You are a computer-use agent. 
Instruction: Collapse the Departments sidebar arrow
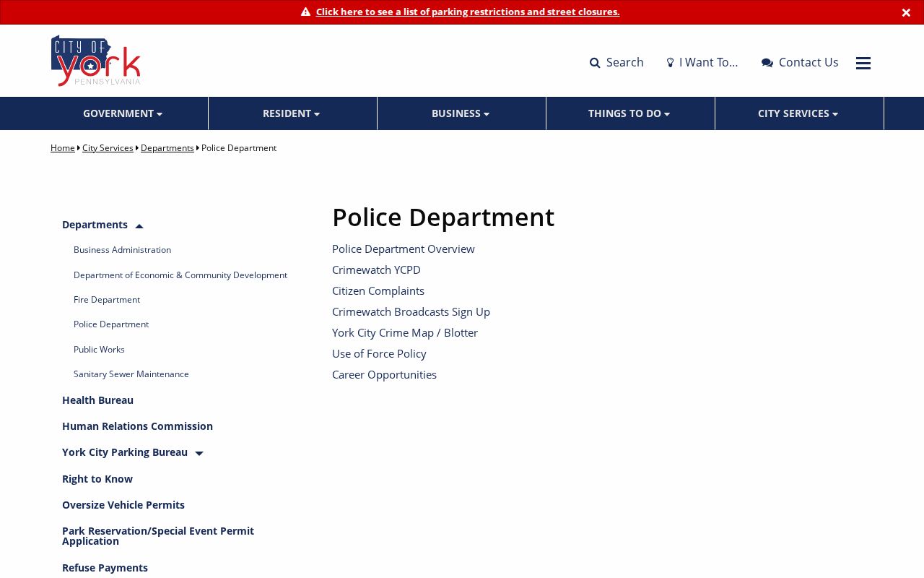[139, 226]
